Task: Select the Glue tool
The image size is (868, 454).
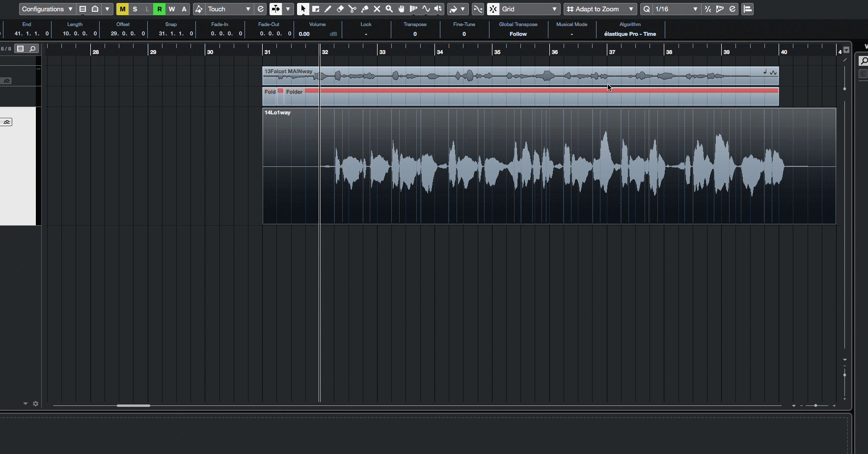Action: [365, 9]
